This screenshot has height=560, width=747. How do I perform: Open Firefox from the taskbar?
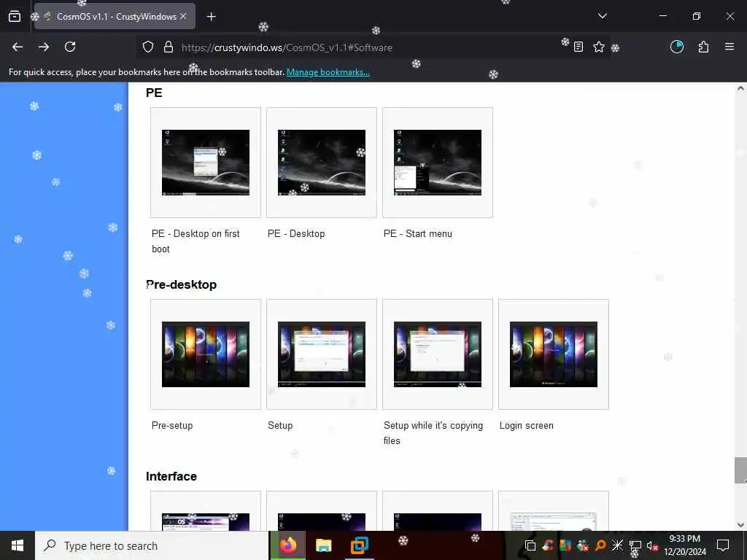pos(288,545)
